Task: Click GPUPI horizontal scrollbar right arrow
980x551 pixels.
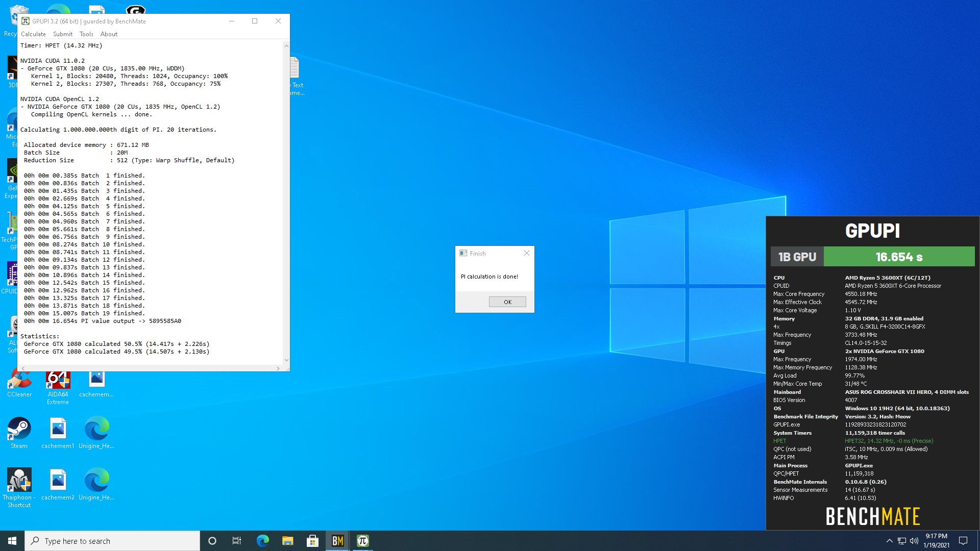Action: click(278, 368)
